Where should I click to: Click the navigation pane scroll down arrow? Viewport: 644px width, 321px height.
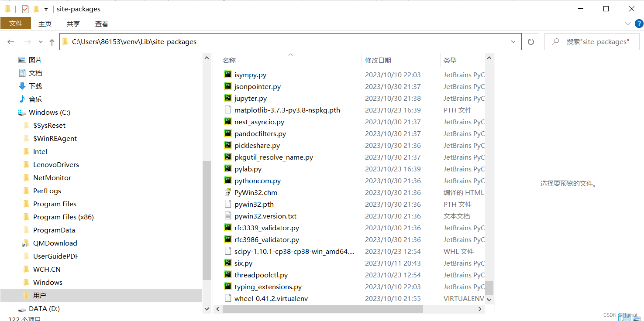pyautogui.click(x=207, y=309)
